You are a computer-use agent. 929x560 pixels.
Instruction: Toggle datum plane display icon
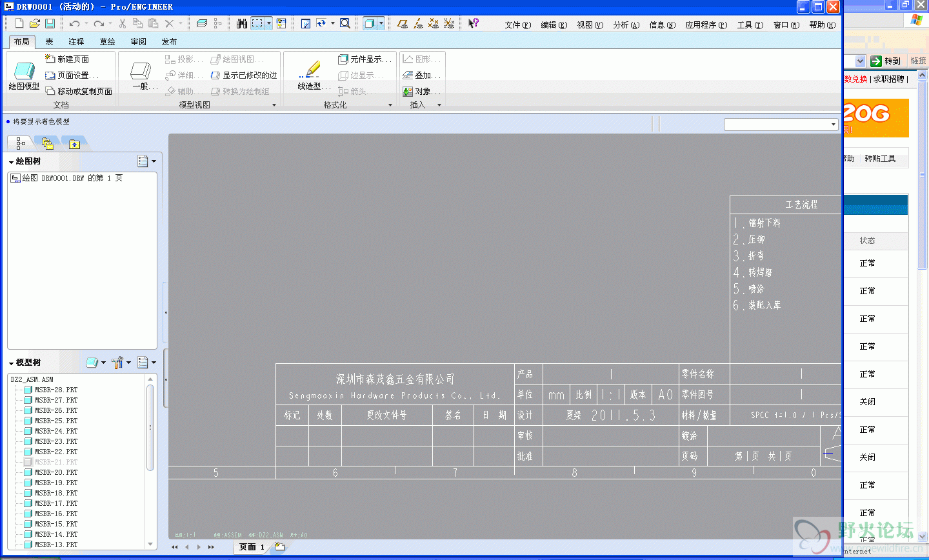click(x=403, y=23)
